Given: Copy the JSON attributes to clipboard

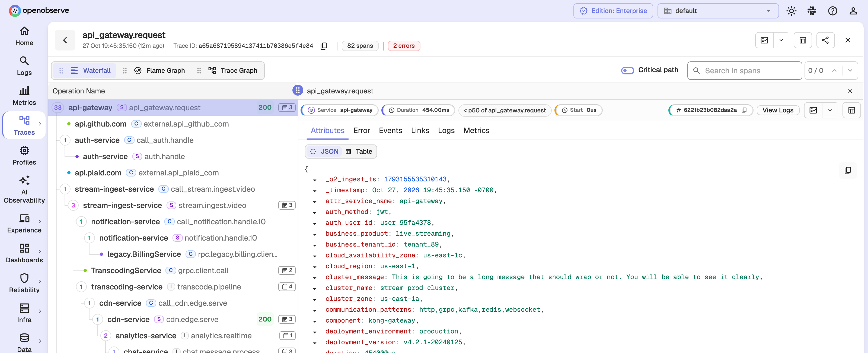Looking at the screenshot, I should tap(847, 171).
